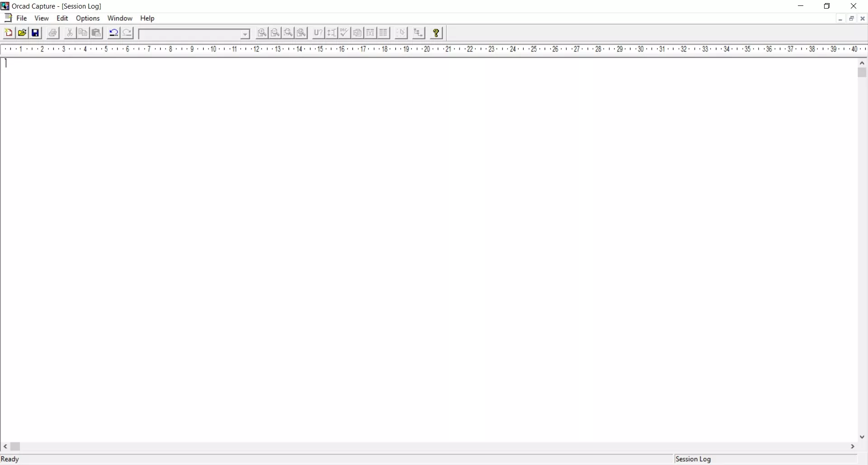Close the Session Log child window

(x=863, y=19)
